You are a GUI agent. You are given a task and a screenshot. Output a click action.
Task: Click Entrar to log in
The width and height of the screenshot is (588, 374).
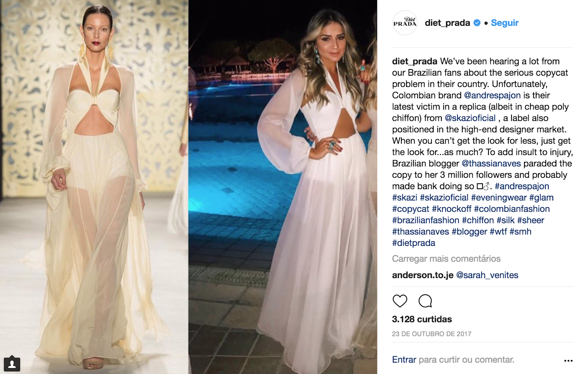pos(404,360)
